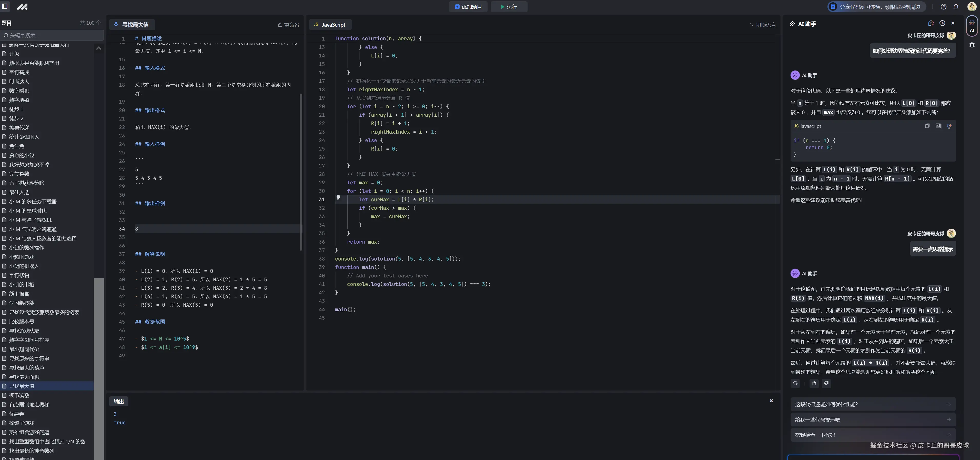Expand the 寻找最大值 problem tab arrow
This screenshot has width=980, height=460.
tap(116, 24)
